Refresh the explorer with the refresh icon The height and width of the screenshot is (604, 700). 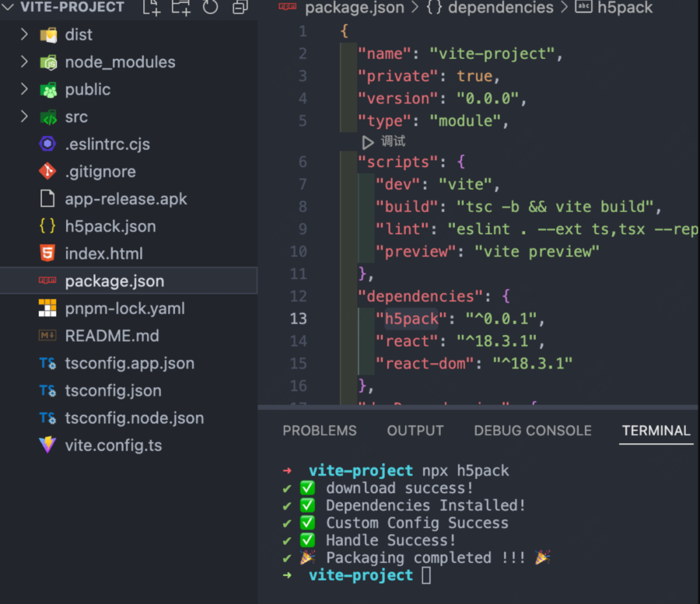(x=210, y=7)
